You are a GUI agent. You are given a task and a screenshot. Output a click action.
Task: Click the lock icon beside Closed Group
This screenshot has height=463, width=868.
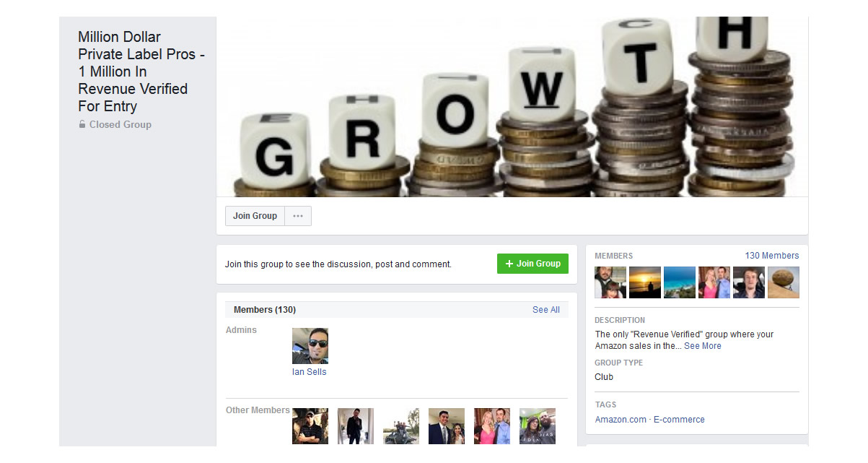[82, 124]
